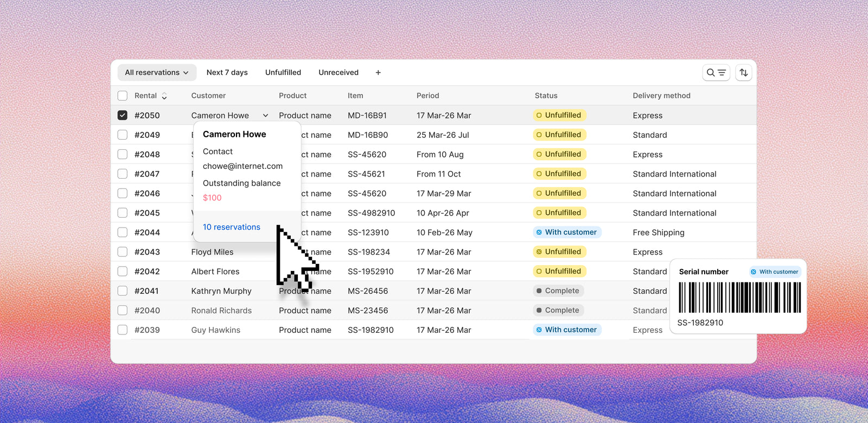Click the Complete status badge for #2041
The height and width of the screenshot is (423, 868).
point(558,291)
